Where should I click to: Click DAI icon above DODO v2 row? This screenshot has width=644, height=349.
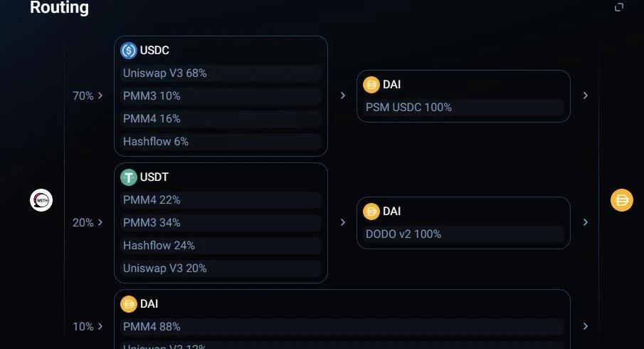[x=371, y=212]
